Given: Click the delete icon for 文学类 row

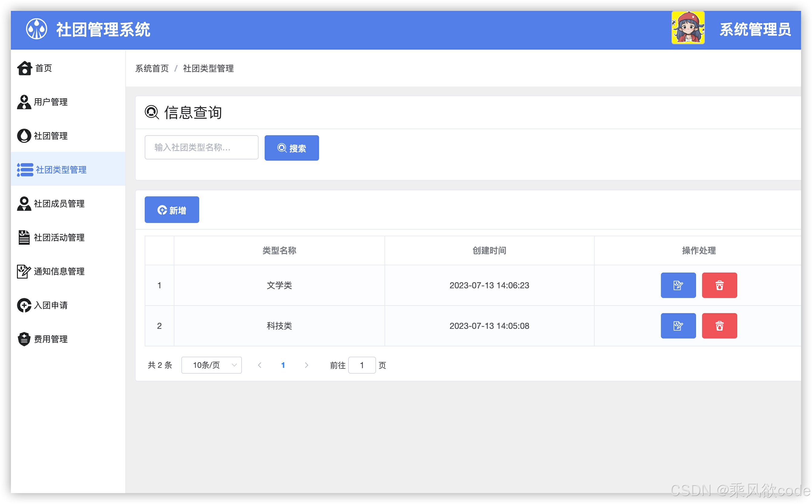Looking at the screenshot, I should click(719, 285).
